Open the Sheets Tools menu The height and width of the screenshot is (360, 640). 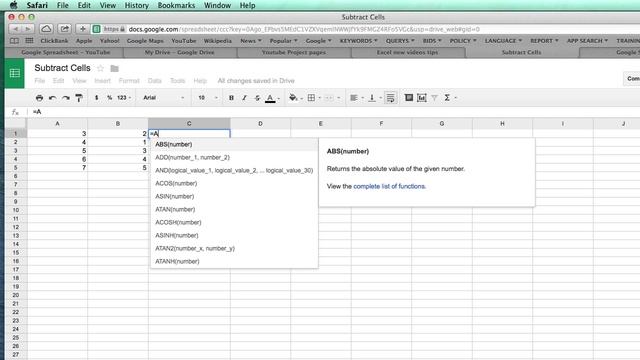178,81
